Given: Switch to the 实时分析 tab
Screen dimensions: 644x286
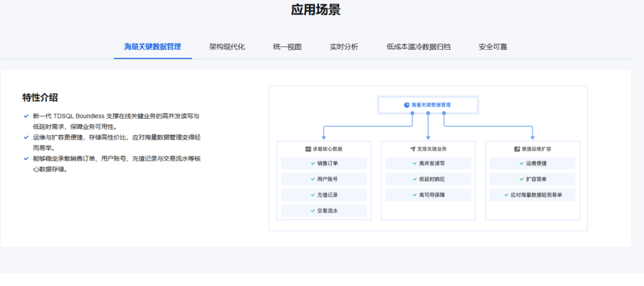Looking at the screenshot, I should coord(344,47).
